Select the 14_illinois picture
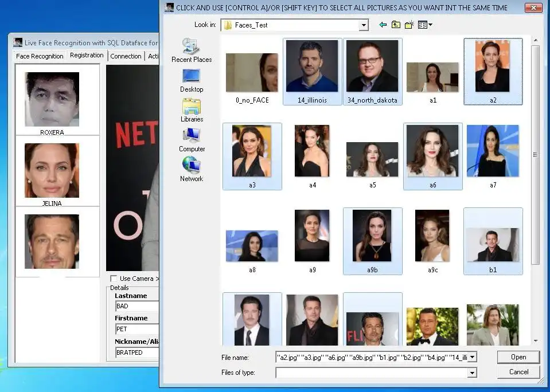Viewport: 550px width, 392px height. (312, 72)
